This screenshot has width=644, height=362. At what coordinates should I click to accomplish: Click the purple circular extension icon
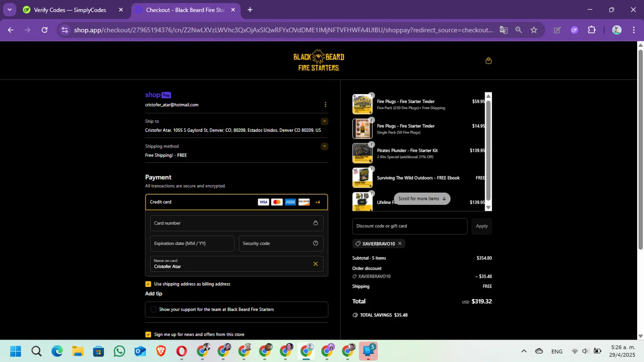point(574,30)
